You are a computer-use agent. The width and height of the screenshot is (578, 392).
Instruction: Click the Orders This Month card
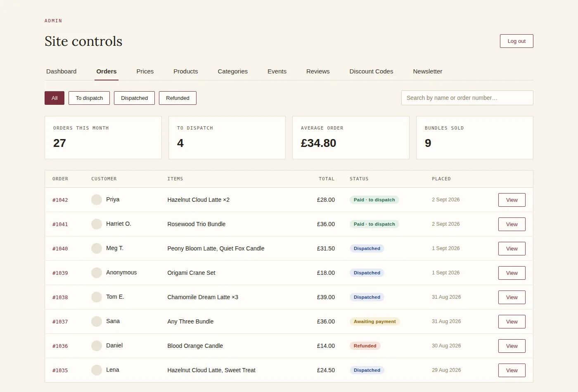(x=103, y=137)
